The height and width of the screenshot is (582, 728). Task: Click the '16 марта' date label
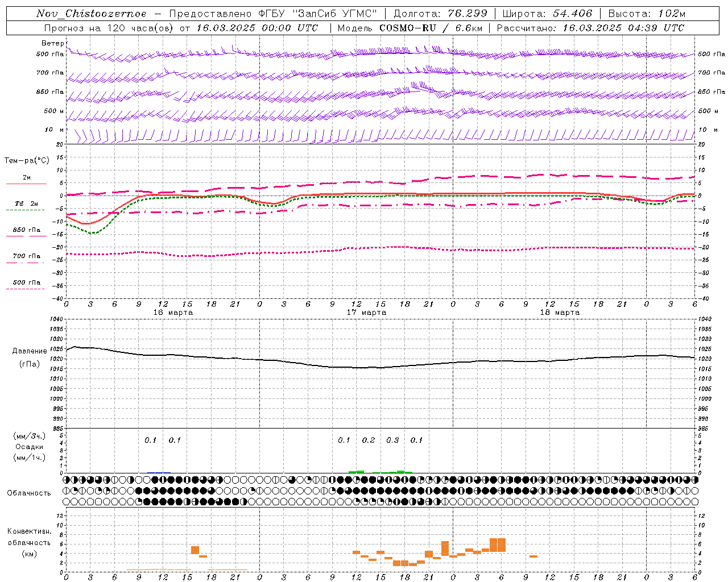pos(173,313)
